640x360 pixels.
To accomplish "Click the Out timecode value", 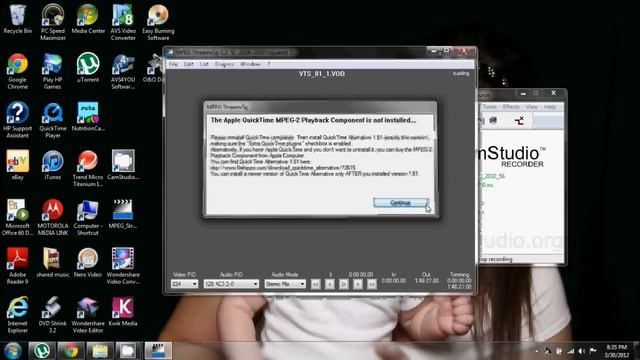I will tap(427, 281).
